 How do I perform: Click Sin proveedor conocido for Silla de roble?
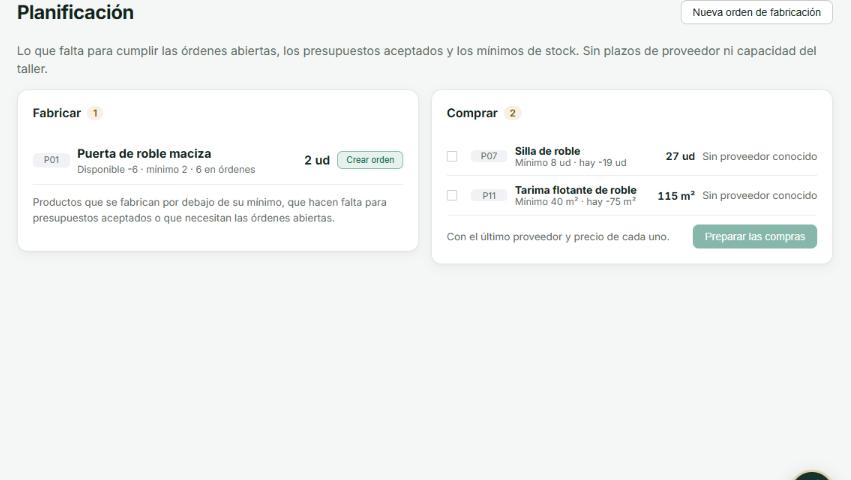coord(760,156)
